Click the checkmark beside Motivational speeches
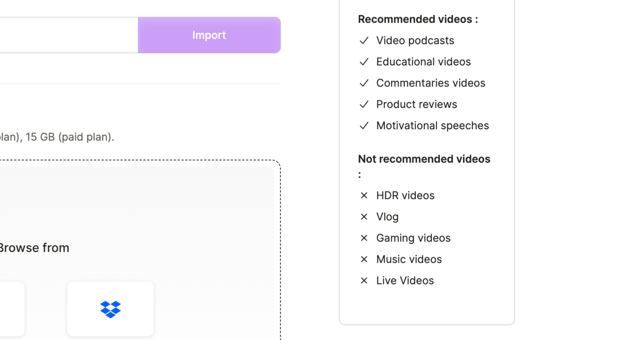Viewport: 644px width, 340px height. point(364,125)
